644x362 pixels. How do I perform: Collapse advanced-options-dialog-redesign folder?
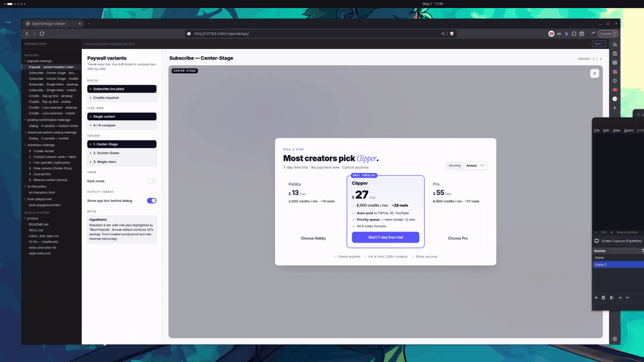click(25, 132)
